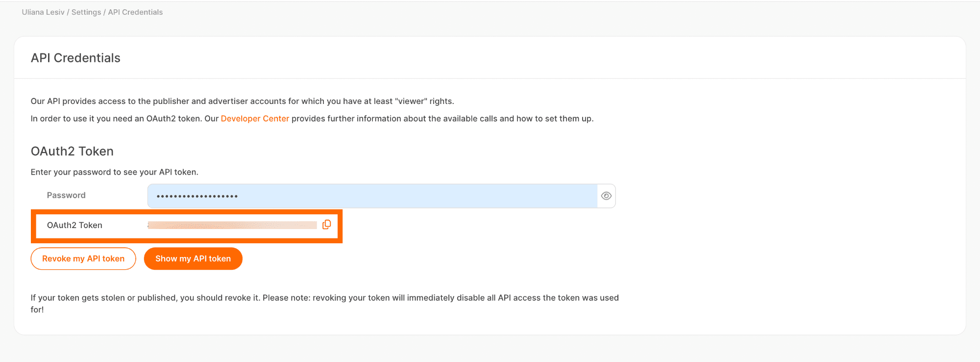Click the API Credentials card heading
The height and width of the screenshot is (362, 980).
point(75,58)
